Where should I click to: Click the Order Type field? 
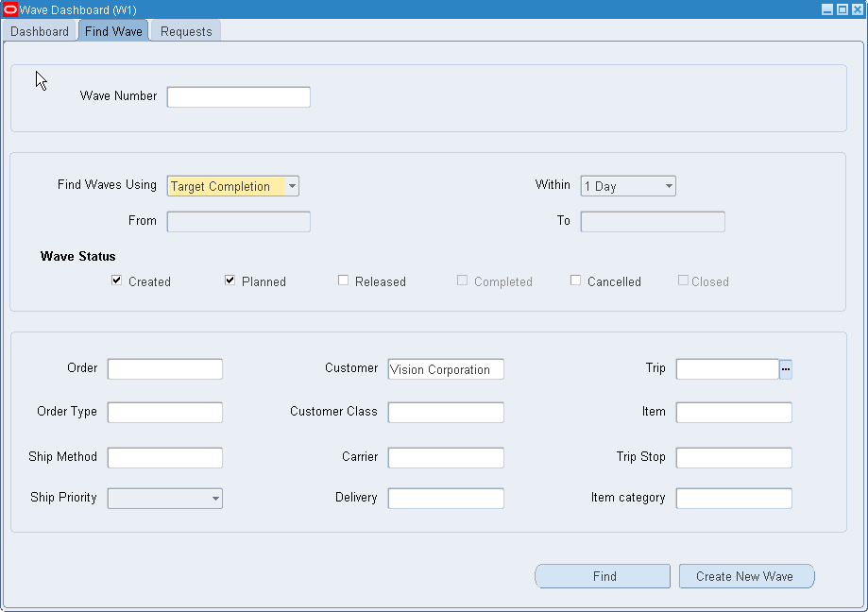click(x=165, y=412)
